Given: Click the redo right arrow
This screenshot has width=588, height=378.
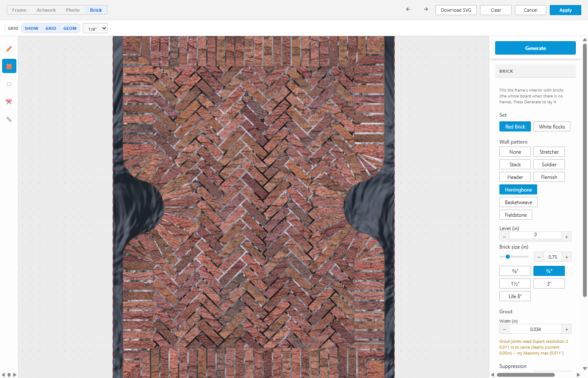Looking at the screenshot, I should pyautogui.click(x=426, y=9).
